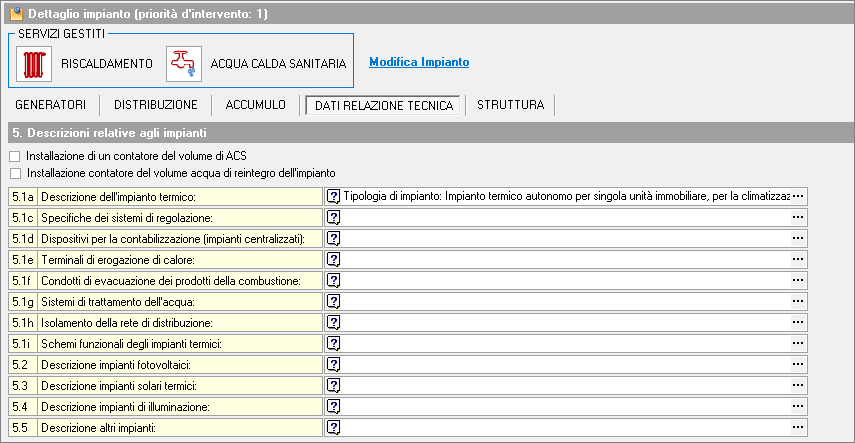
Task: Click the Acqua Calda Sanitaria faucet icon
Action: 183,64
